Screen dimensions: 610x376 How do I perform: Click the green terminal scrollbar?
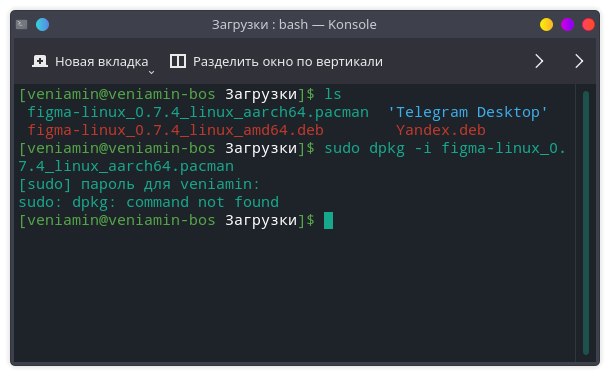point(586,222)
